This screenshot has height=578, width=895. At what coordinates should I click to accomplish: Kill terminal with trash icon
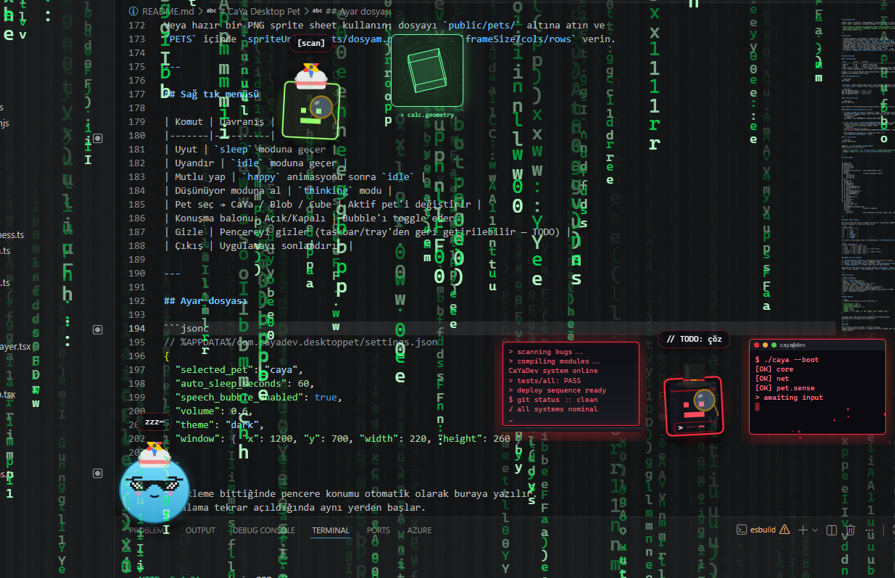pos(850,530)
